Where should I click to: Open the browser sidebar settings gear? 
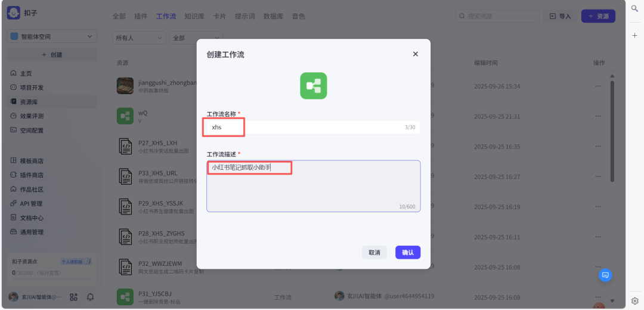point(634,300)
